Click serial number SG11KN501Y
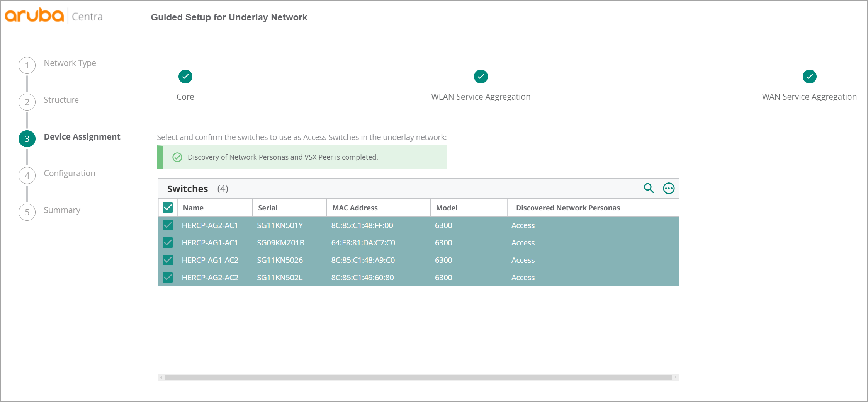Image resolution: width=868 pixels, height=402 pixels. [280, 225]
